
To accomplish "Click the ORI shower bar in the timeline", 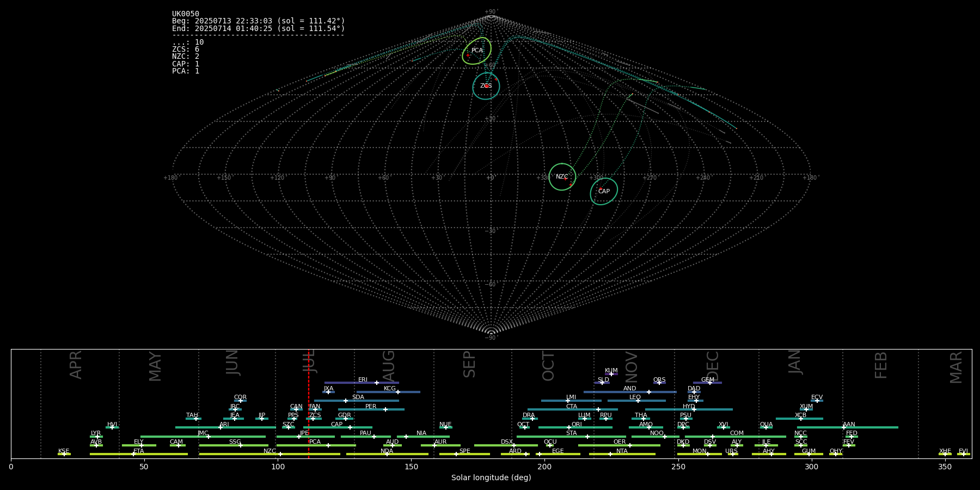I will pyautogui.click(x=575, y=427).
